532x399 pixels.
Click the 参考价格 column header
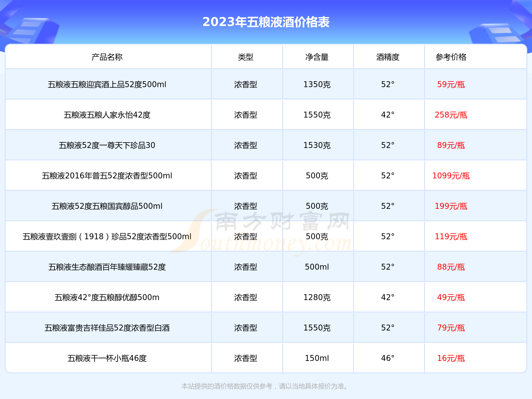tap(451, 57)
